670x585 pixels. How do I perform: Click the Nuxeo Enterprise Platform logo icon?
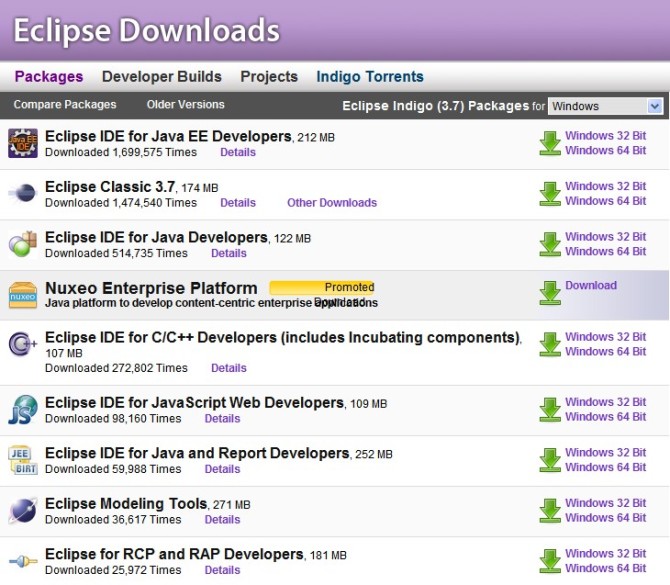coord(23,295)
